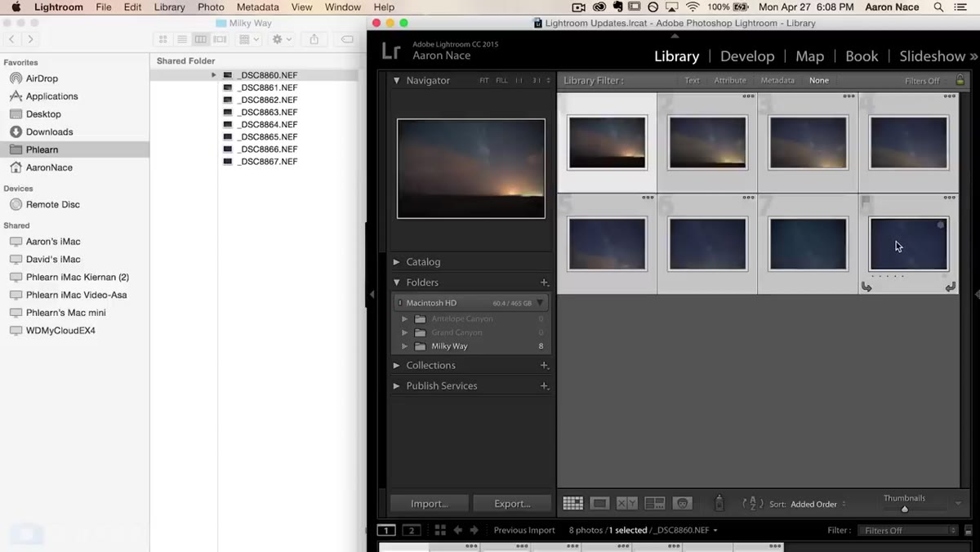
Task: Go back using filmstrip left arrow
Action: point(457,530)
